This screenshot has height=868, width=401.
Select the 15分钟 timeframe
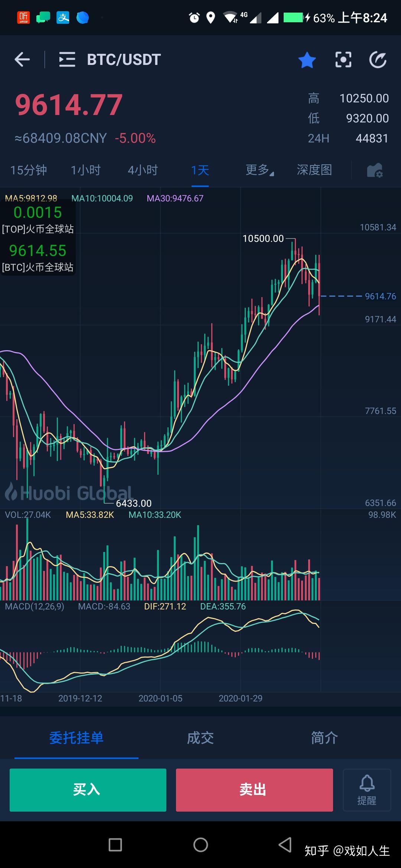point(29,170)
